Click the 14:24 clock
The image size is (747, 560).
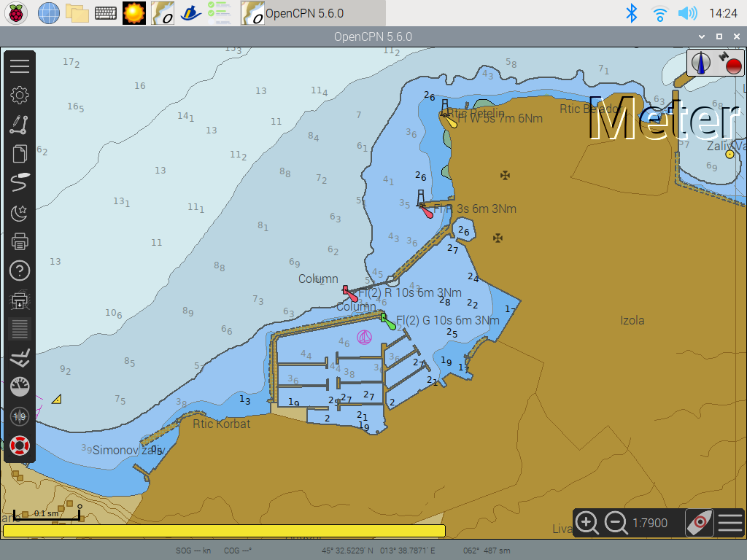723,13
